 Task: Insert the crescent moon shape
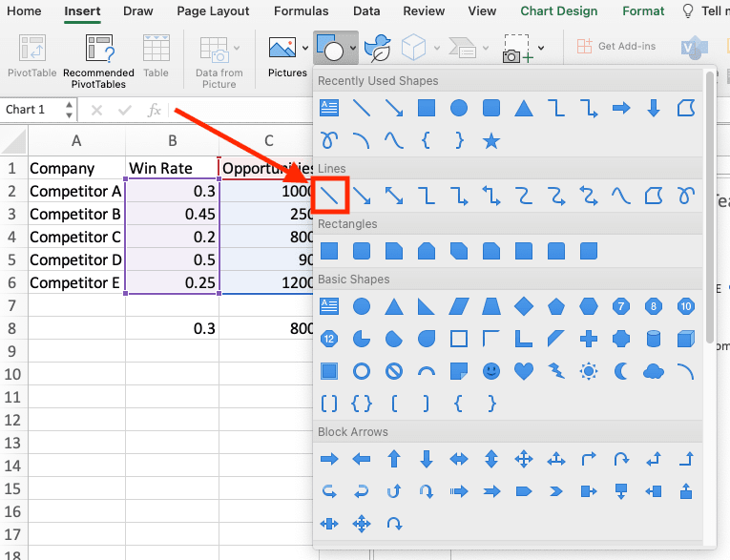[x=620, y=370]
